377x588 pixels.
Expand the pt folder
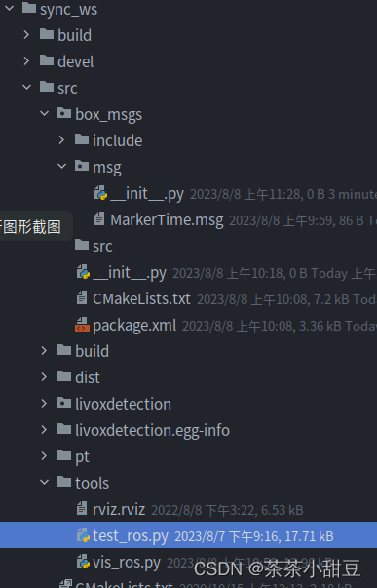click(44, 456)
